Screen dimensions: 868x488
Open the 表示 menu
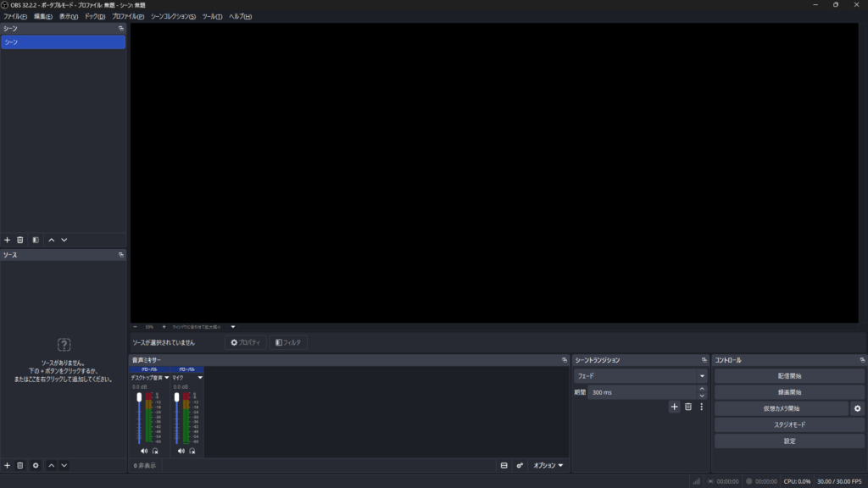pyautogui.click(x=69, y=17)
